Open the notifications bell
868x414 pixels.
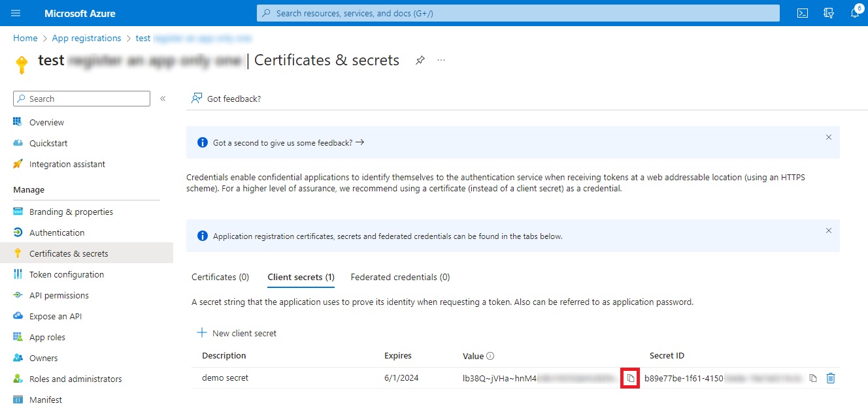855,13
